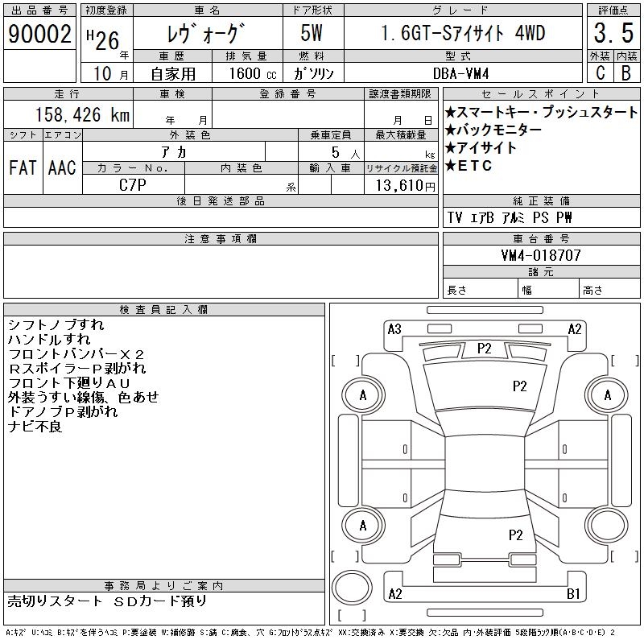
Task: Click inspector note ドアノブP剥がれ
Action: [x=63, y=411]
